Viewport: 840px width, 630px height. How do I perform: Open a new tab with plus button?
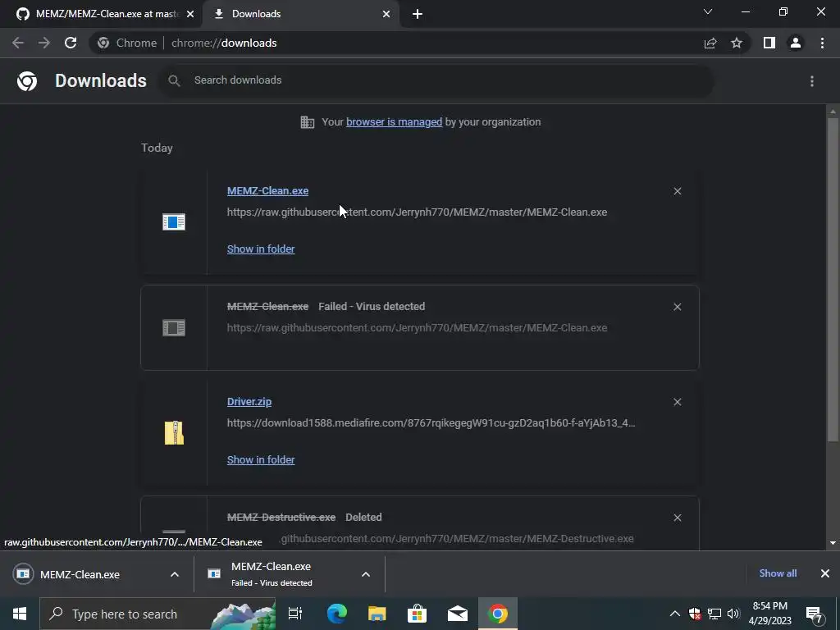coord(418,14)
